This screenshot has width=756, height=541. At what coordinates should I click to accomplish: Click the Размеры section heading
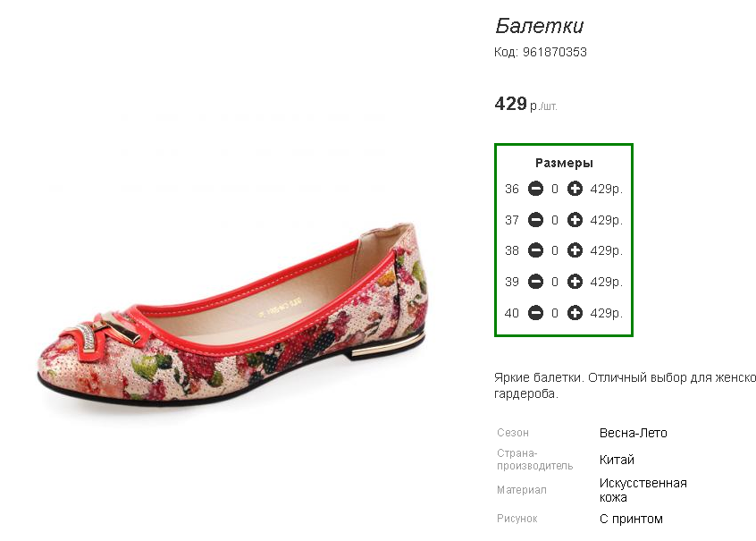(564, 163)
